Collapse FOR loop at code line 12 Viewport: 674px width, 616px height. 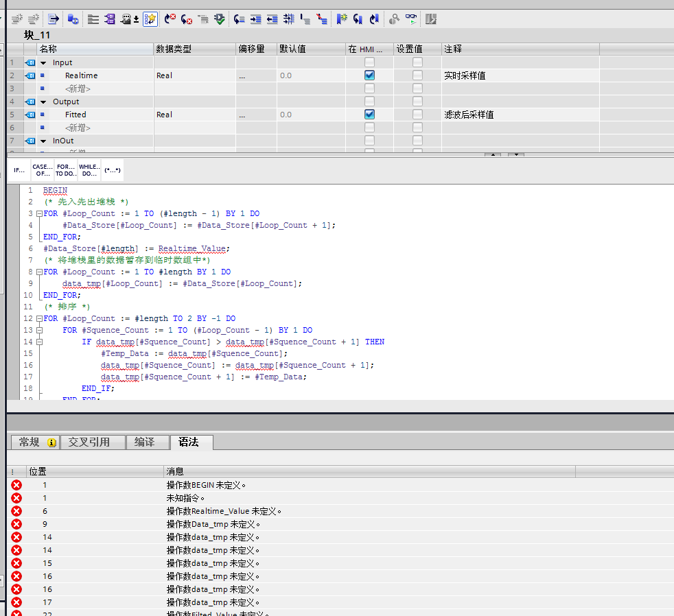39,318
